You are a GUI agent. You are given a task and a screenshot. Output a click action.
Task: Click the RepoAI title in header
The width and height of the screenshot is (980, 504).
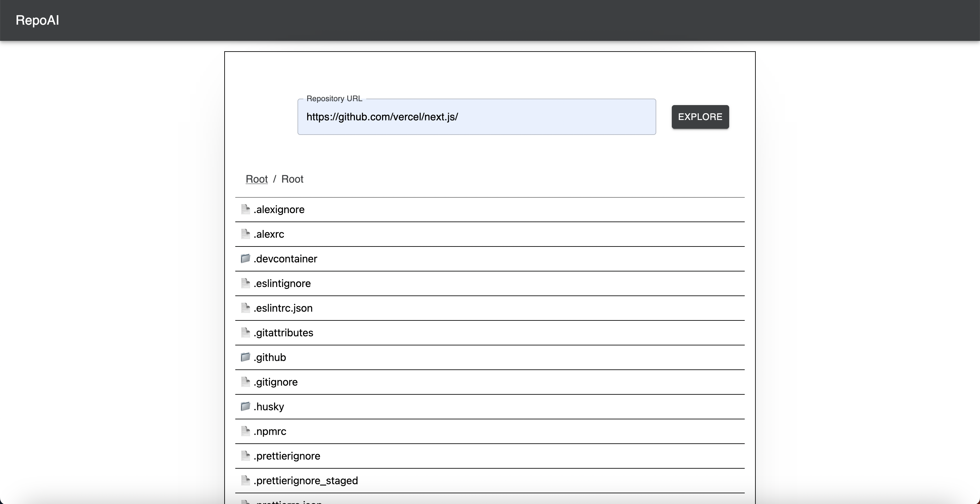click(x=37, y=20)
